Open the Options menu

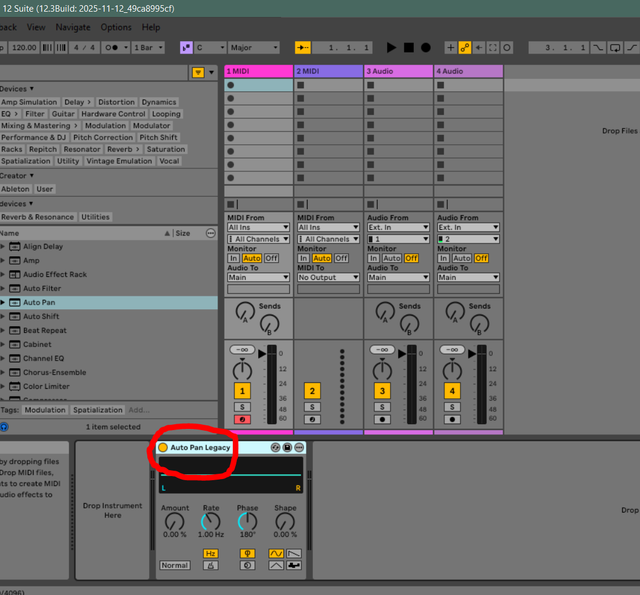pos(116,27)
